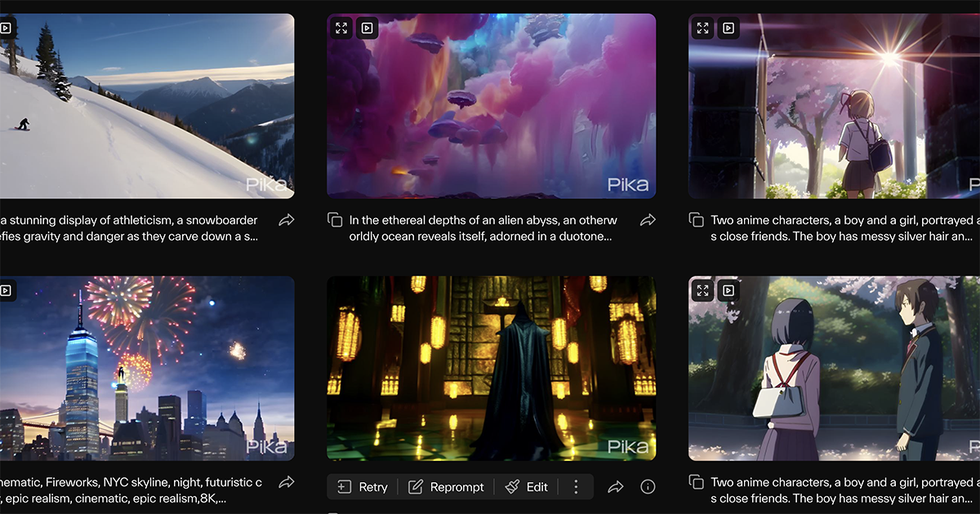Show info for the hooded figure video
Screen dimensions: 980x514
[x=648, y=487]
